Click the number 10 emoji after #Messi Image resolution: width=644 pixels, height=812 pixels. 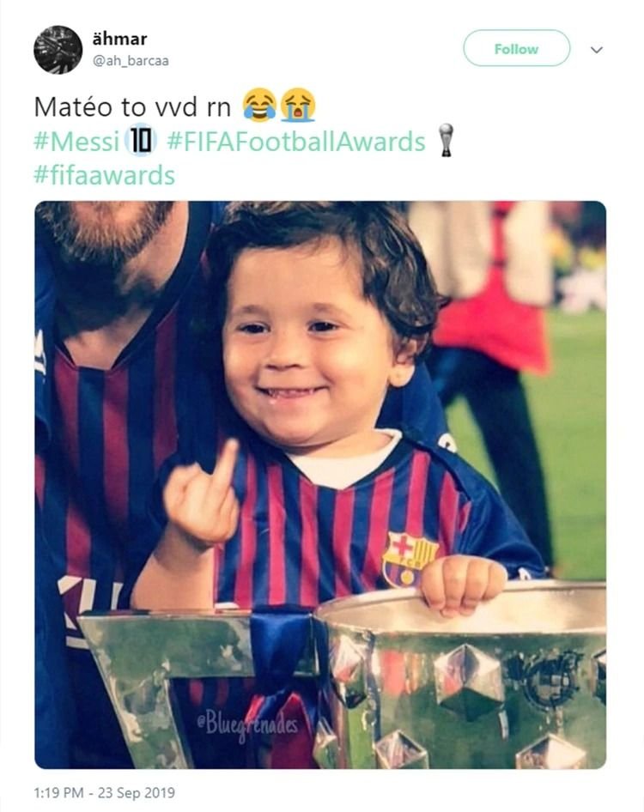141,142
